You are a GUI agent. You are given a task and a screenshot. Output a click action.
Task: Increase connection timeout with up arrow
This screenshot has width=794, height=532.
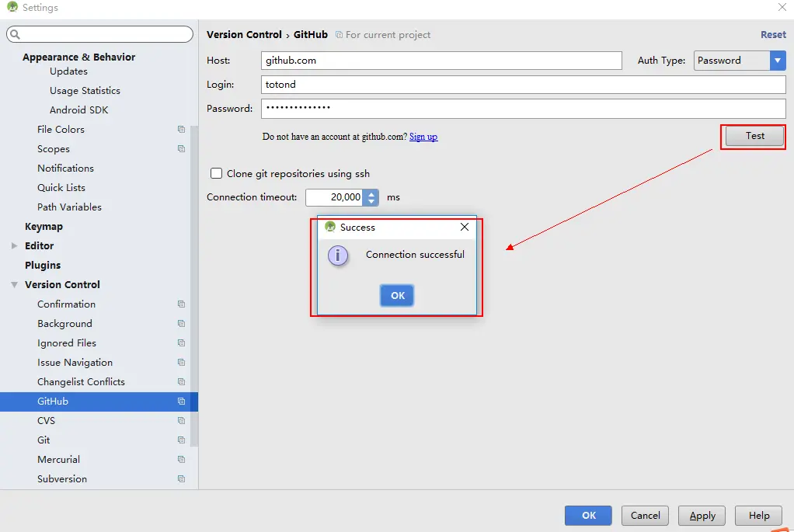pyautogui.click(x=371, y=193)
